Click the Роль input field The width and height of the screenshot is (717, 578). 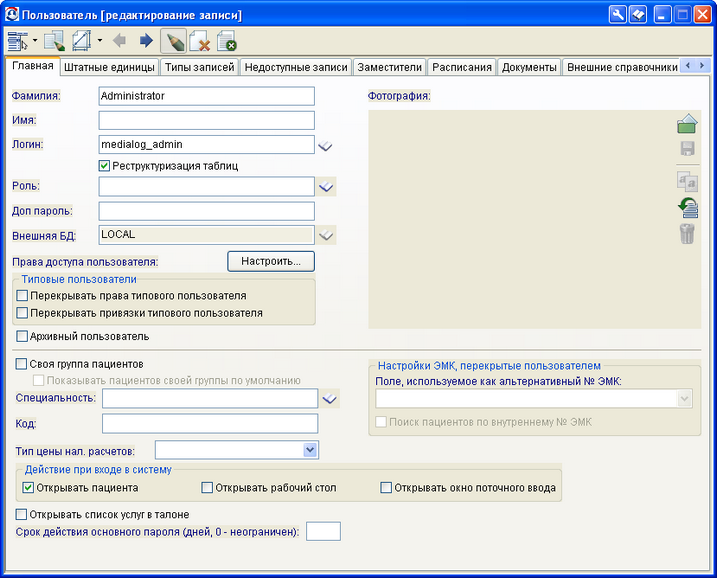(x=207, y=187)
